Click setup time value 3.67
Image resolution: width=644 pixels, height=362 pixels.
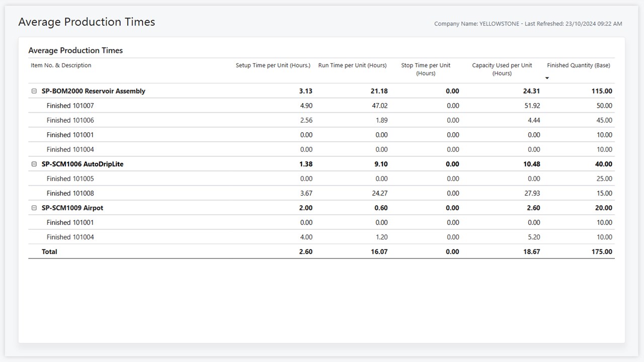tap(306, 193)
